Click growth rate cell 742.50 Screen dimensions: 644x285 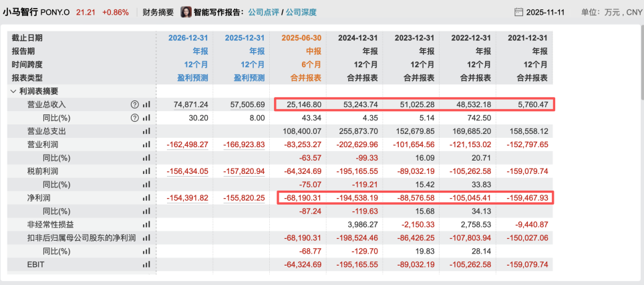(480, 118)
